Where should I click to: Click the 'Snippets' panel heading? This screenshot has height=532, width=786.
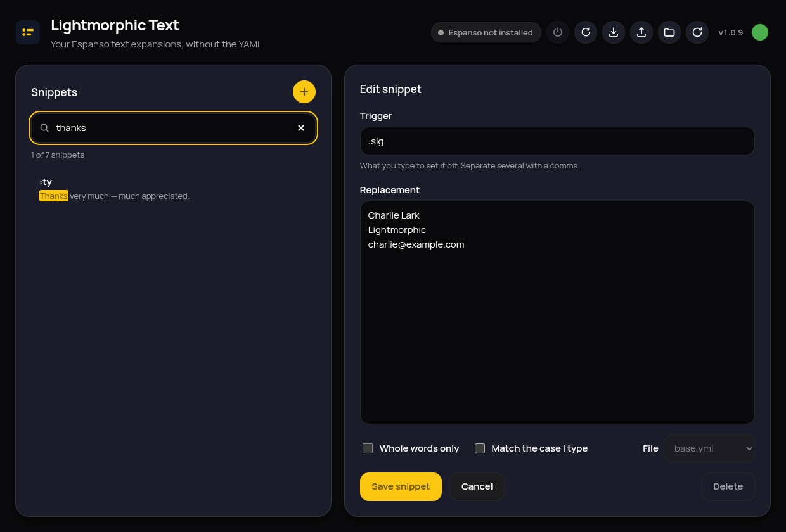[x=54, y=92]
